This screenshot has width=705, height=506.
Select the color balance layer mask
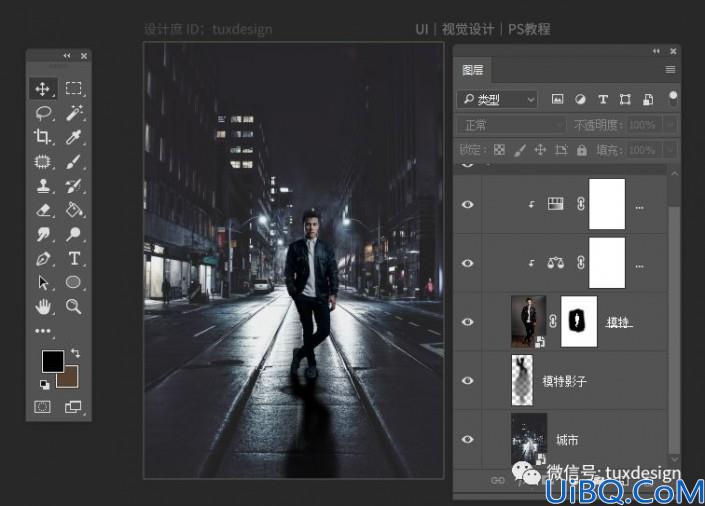[x=607, y=263]
